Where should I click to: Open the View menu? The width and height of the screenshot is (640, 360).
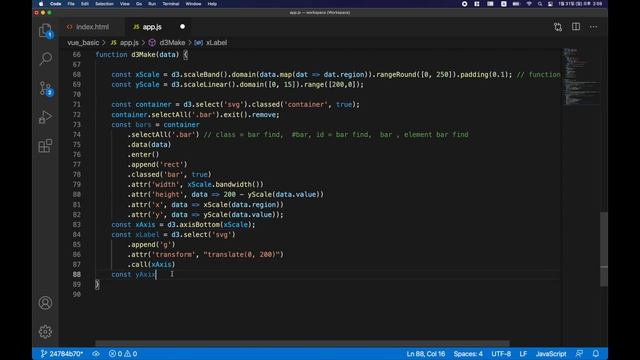pyautogui.click(x=124, y=4)
